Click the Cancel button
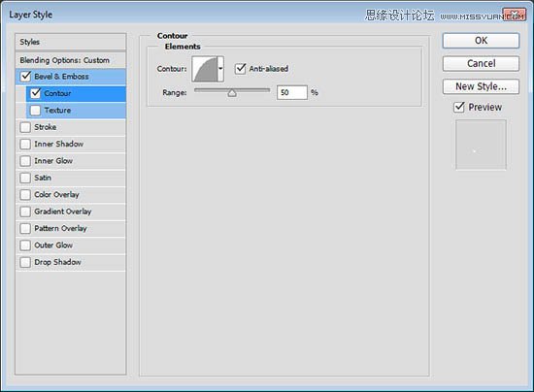534x392 pixels. (481, 64)
